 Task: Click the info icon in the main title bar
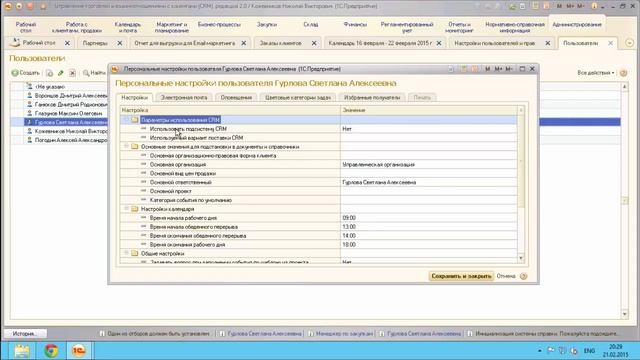[x=594, y=6]
